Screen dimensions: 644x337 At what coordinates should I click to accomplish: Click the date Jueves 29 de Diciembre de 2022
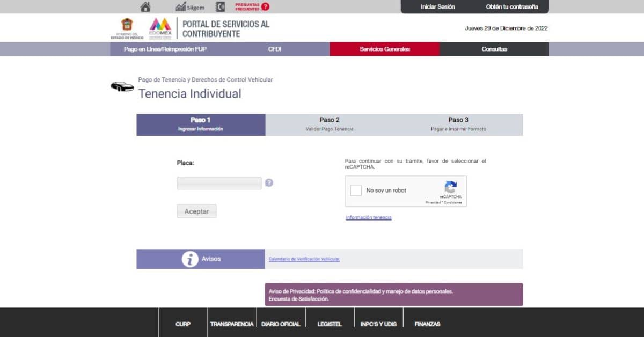click(x=506, y=28)
